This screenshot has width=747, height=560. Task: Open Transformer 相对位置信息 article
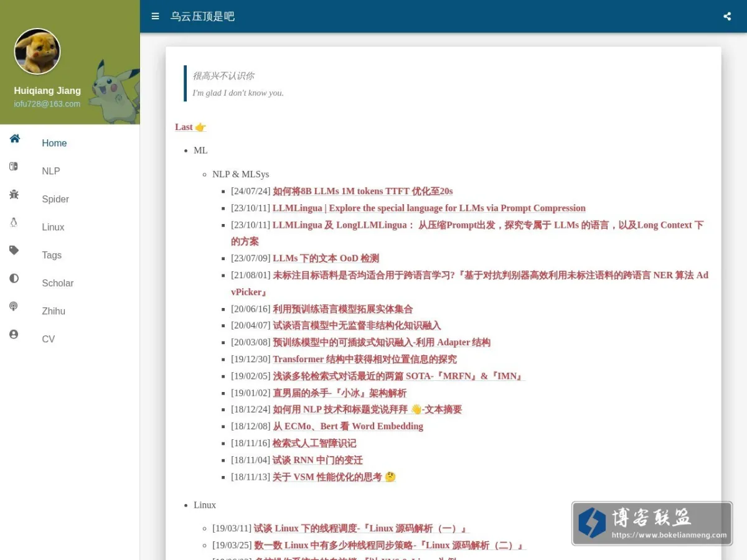click(365, 359)
